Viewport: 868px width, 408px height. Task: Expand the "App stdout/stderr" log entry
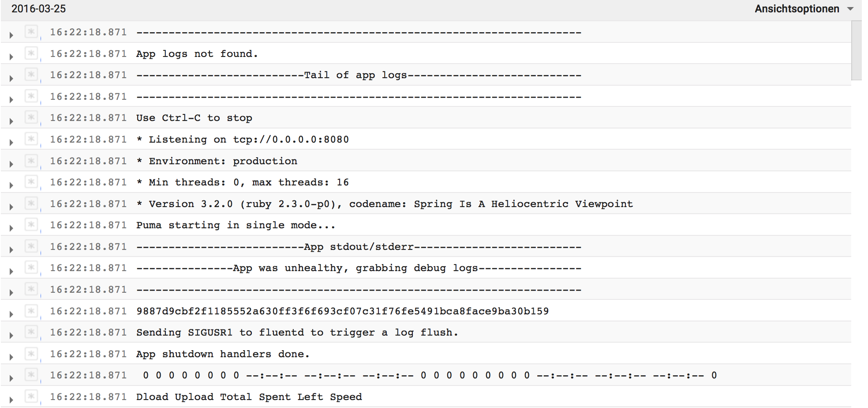tap(11, 249)
